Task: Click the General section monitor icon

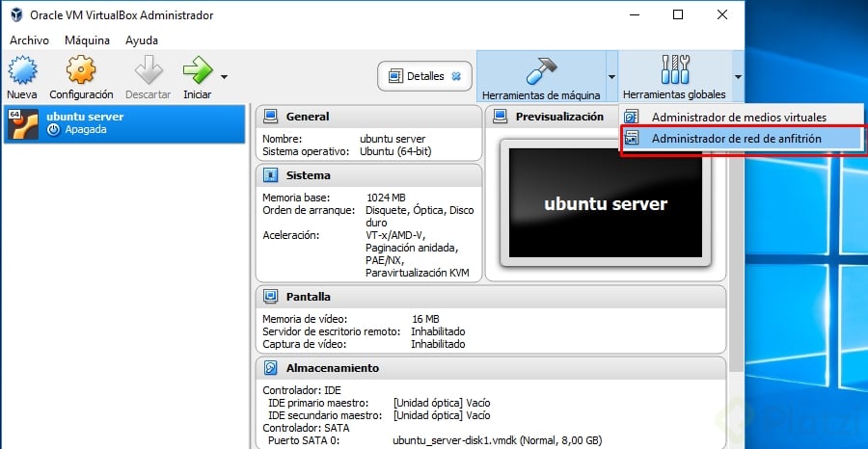Action: [x=271, y=117]
